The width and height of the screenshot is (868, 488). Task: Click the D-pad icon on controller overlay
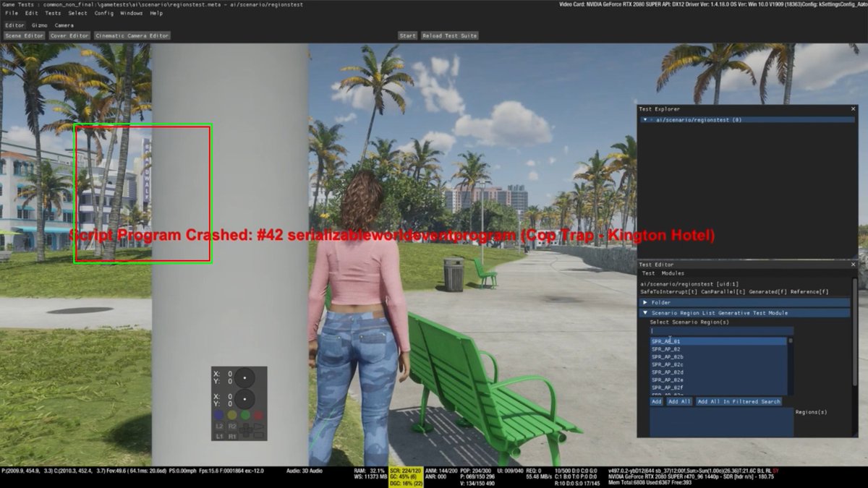click(x=247, y=430)
